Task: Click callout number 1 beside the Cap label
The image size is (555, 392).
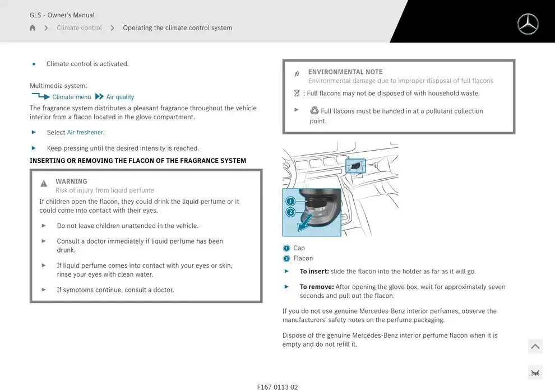Action: pyautogui.click(x=286, y=248)
